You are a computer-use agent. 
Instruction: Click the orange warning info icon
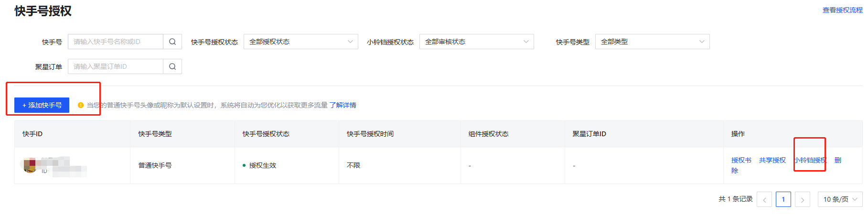tap(81, 105)
